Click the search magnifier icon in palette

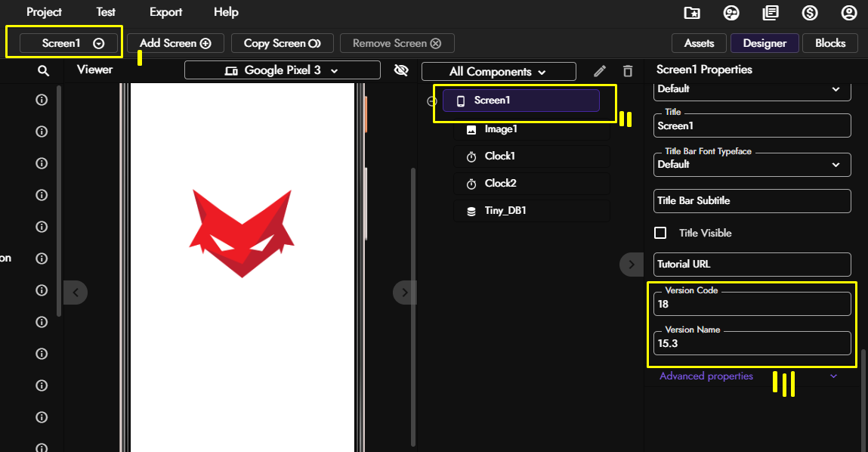point(43,71)
